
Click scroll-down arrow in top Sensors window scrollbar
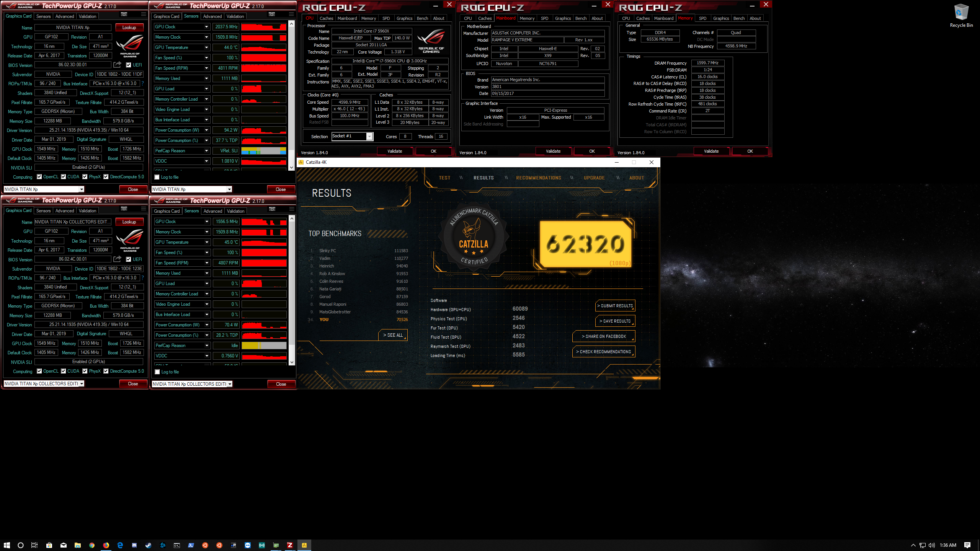(x=291, y=167)
